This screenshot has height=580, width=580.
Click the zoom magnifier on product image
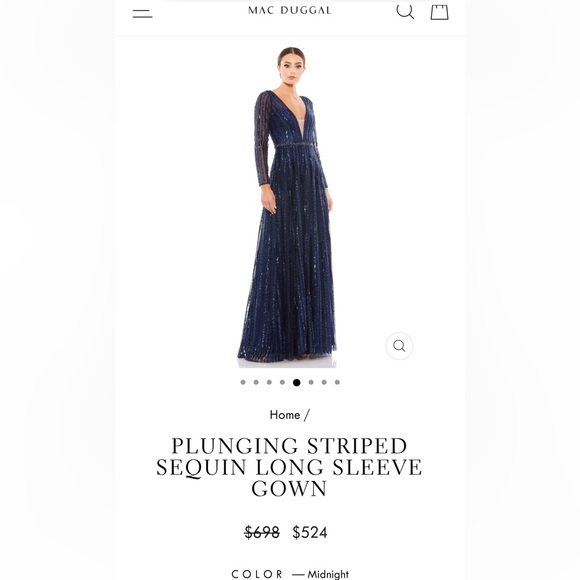click(399, 346)
